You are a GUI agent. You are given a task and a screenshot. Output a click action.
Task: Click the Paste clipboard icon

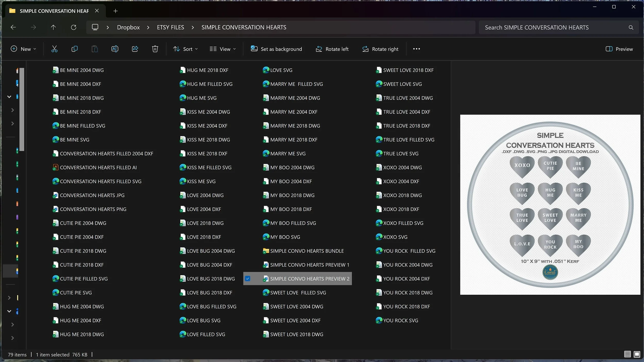[95, 49]
